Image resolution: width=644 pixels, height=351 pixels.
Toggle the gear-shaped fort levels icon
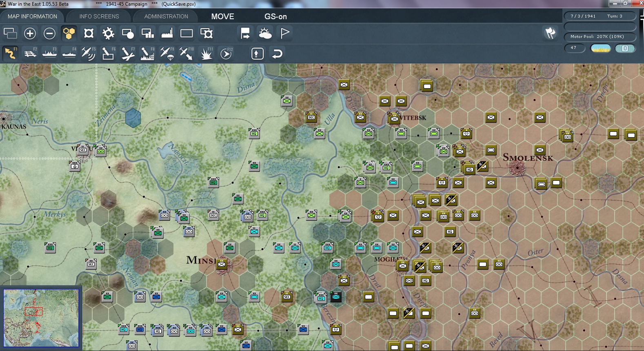[x=108, y=33]
